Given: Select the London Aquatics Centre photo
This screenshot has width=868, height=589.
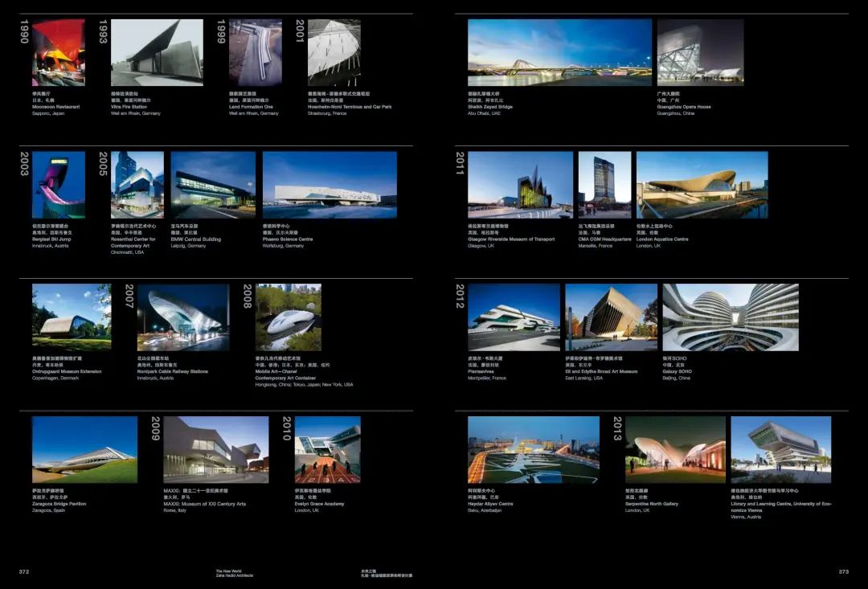Looking at the screenshot, I should click(x=702, y=185).
